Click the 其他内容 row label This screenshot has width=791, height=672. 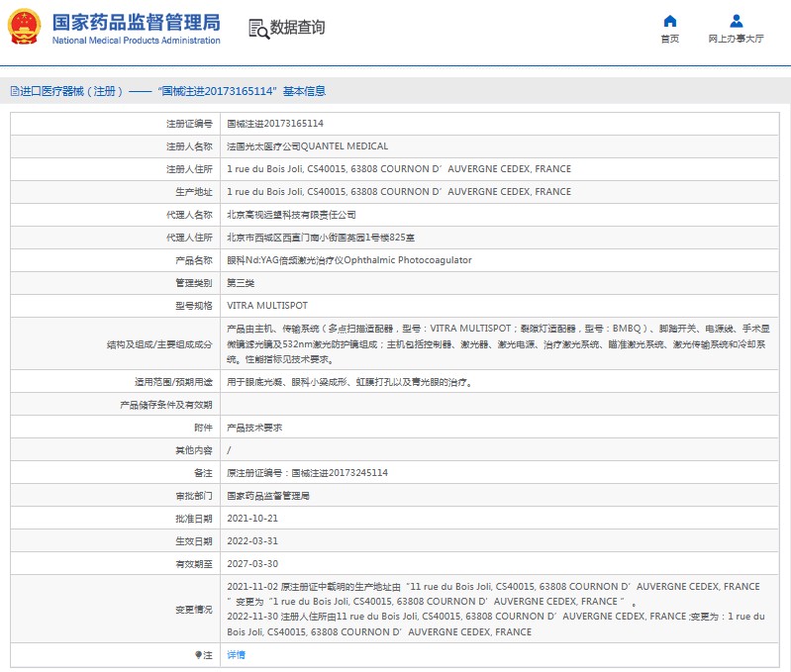194,450
